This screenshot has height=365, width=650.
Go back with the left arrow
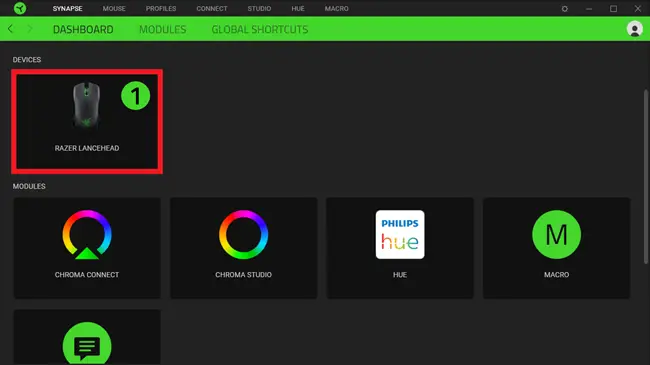11,29
